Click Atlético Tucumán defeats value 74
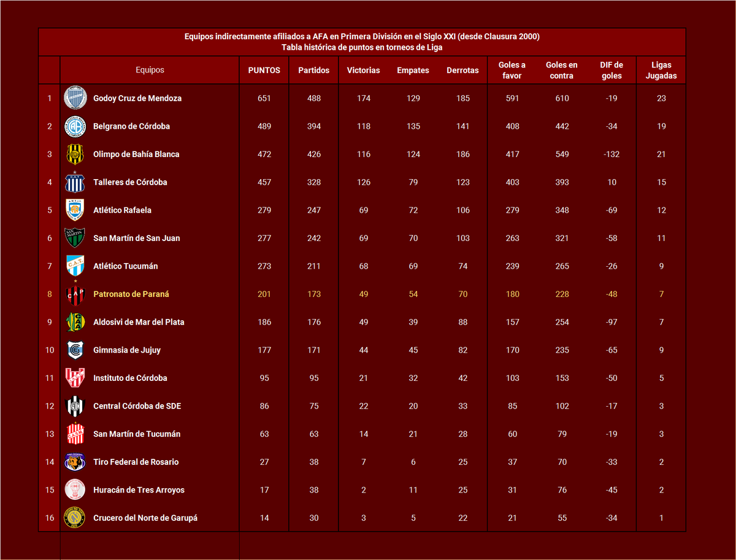 tap(463, 266)
